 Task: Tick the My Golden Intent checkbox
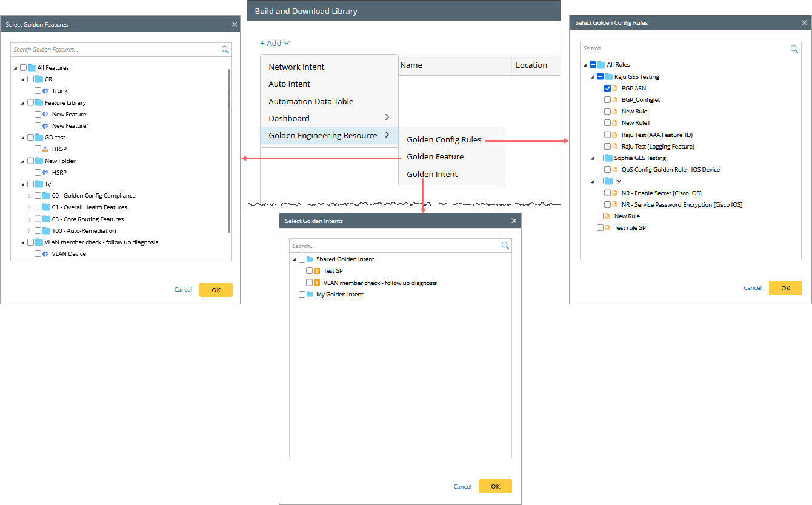(x=302, y=295)
